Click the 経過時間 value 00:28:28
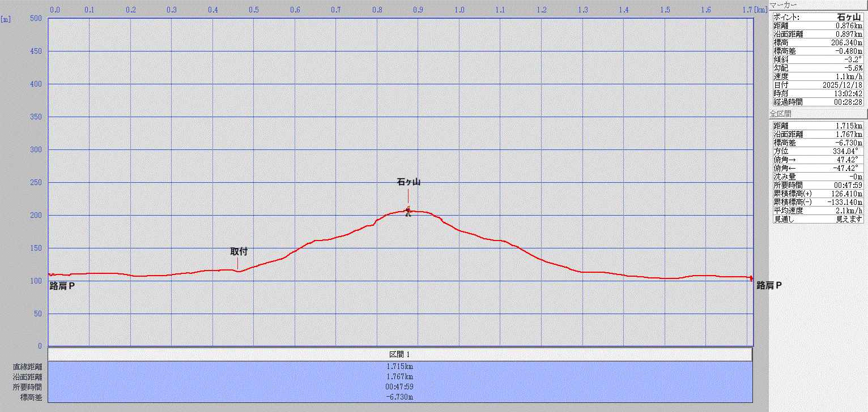Screen dimensions: 868x412 click(846, 102)
